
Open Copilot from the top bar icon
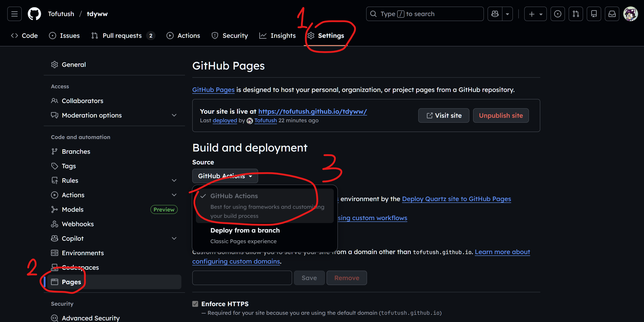495,14
